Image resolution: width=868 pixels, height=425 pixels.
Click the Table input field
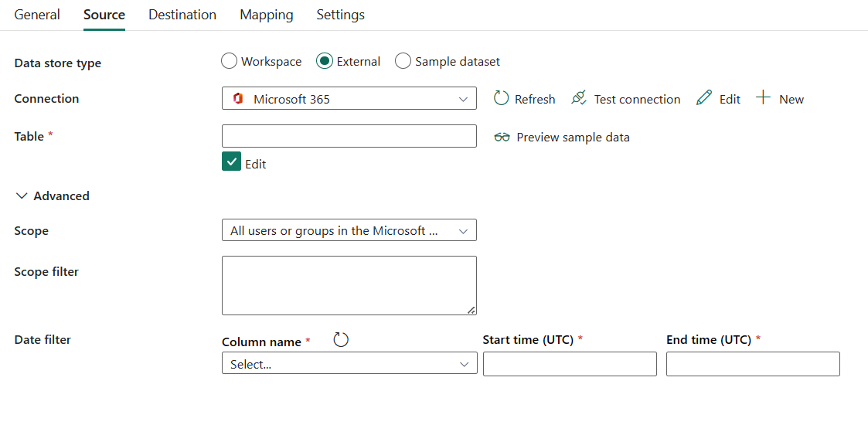pyautogui.click(x=349, y=136)
